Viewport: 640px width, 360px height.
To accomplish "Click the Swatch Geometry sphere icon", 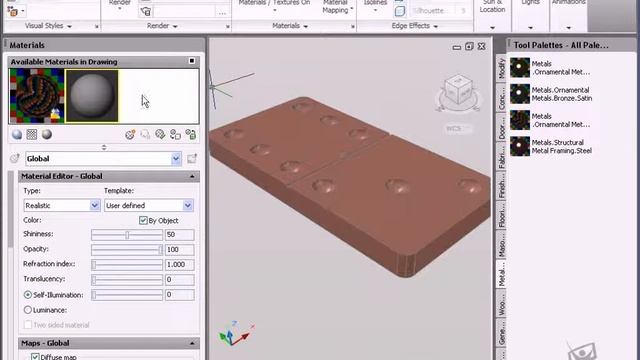I will pos(17,135).
